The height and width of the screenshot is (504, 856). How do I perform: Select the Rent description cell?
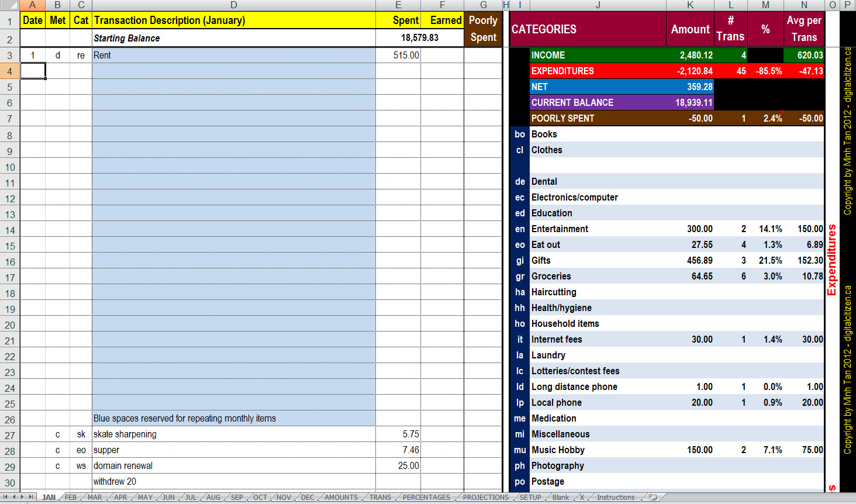coord(233,56)
